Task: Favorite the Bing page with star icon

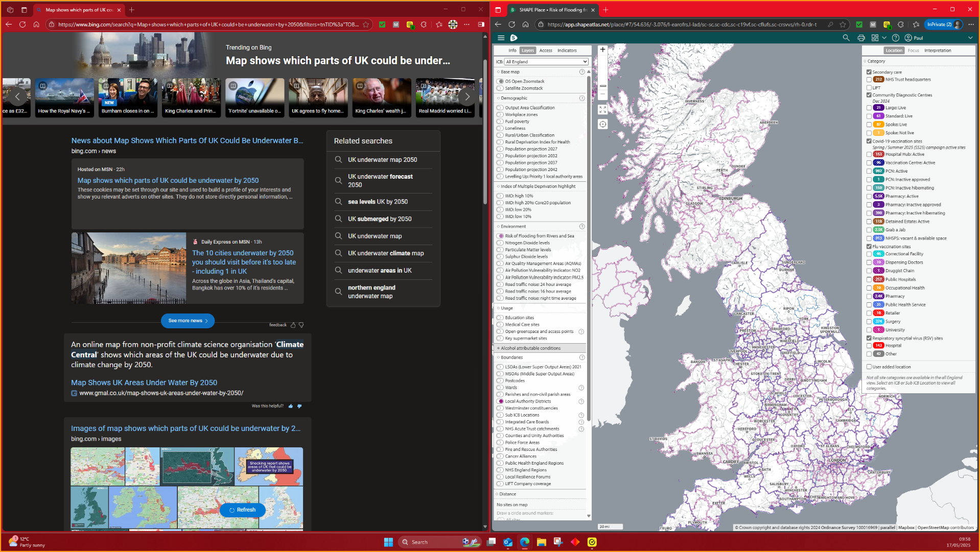Action: 366,24
